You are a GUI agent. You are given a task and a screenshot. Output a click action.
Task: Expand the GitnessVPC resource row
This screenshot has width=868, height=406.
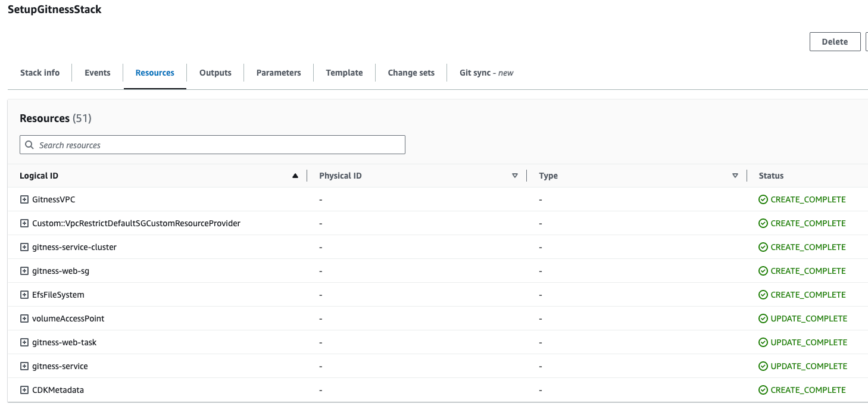point(24,199)
